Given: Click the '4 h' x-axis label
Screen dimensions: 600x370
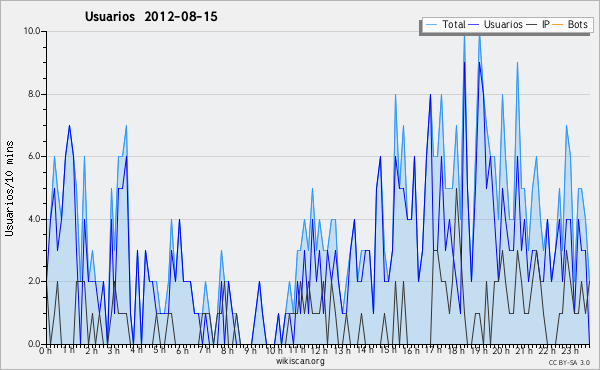Looking at the screenshot, I should [137, 350].
